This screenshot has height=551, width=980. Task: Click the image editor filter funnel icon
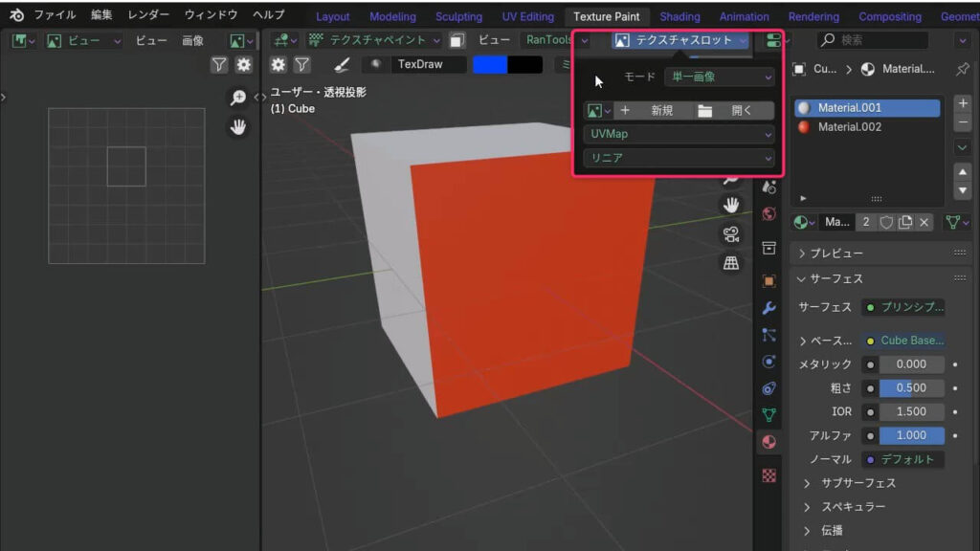[219, 64]
